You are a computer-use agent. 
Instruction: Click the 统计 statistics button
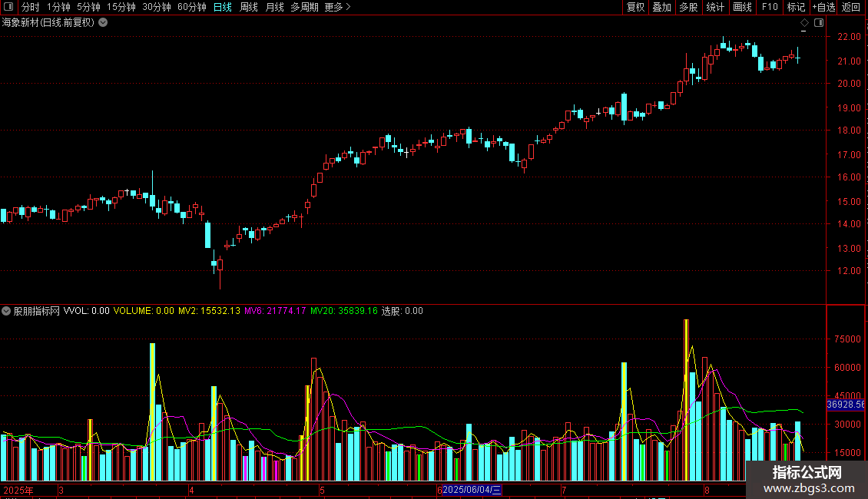(715, 7)
